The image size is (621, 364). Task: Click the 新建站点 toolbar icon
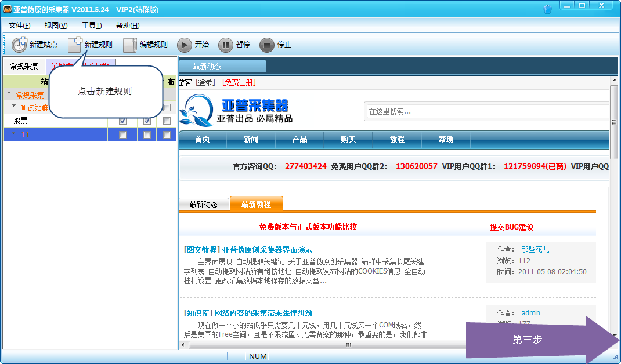tap(19, 44)
